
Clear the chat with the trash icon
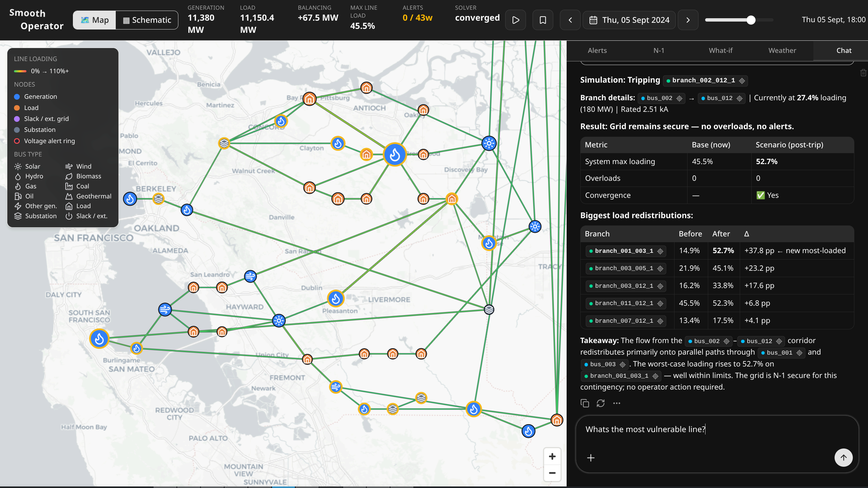click(863, 72)
